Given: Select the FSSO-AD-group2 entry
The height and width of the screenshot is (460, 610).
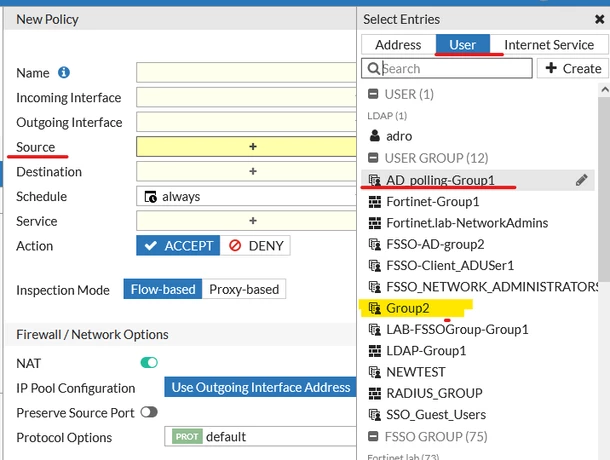Looking at the screenshot, I should (x=478, y=244).
